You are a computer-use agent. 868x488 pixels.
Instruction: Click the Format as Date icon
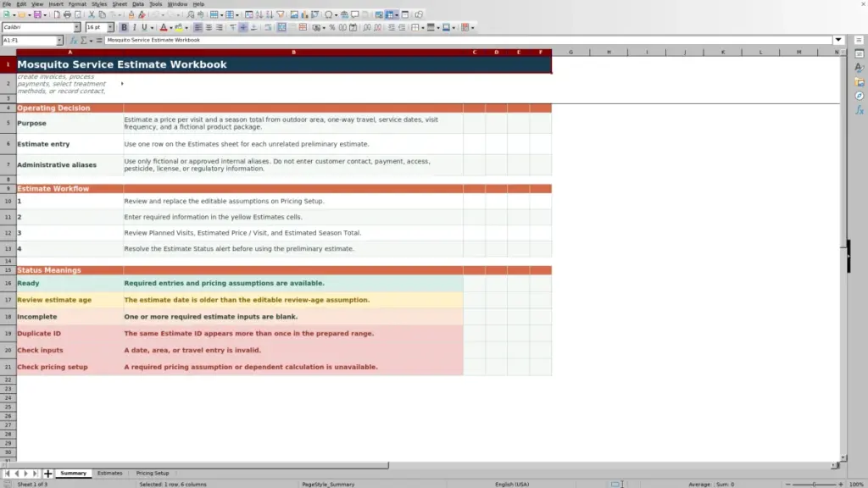coord(353,27)
